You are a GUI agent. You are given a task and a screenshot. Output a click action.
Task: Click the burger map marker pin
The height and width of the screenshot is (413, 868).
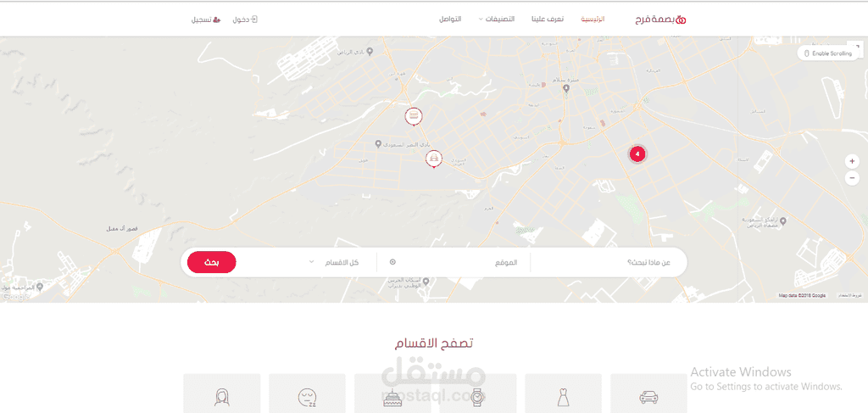tap(414, 116)
